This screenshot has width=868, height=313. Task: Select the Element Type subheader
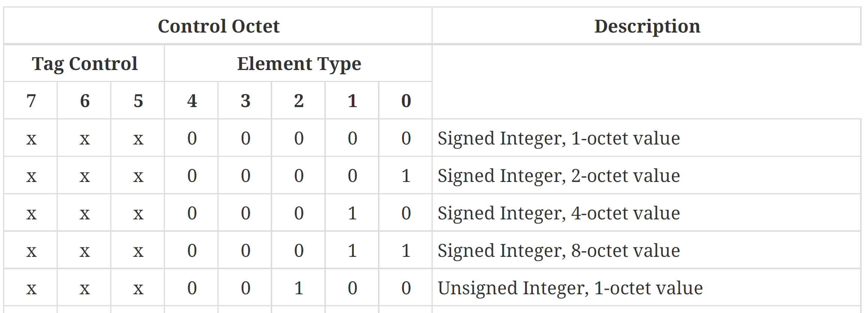(299, 64)
